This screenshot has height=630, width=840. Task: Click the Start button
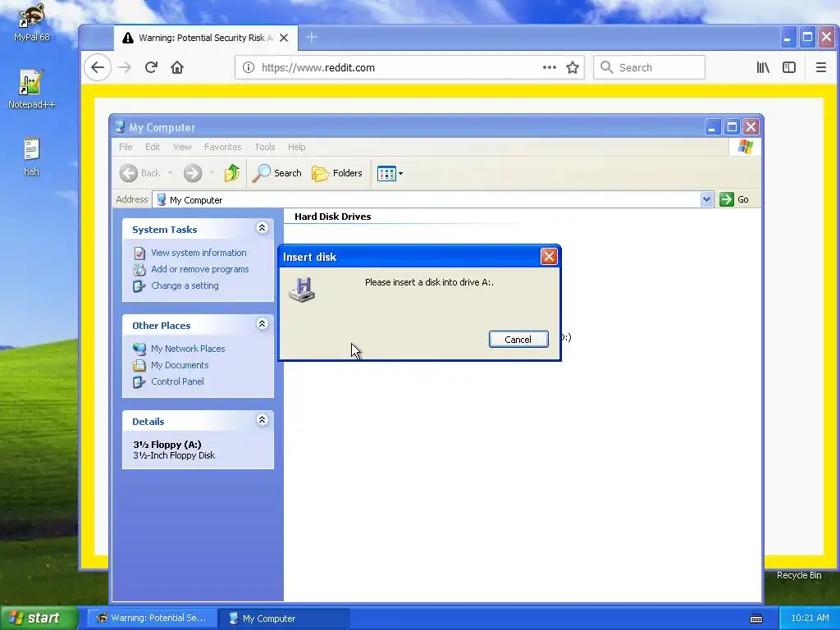point(39,618)
